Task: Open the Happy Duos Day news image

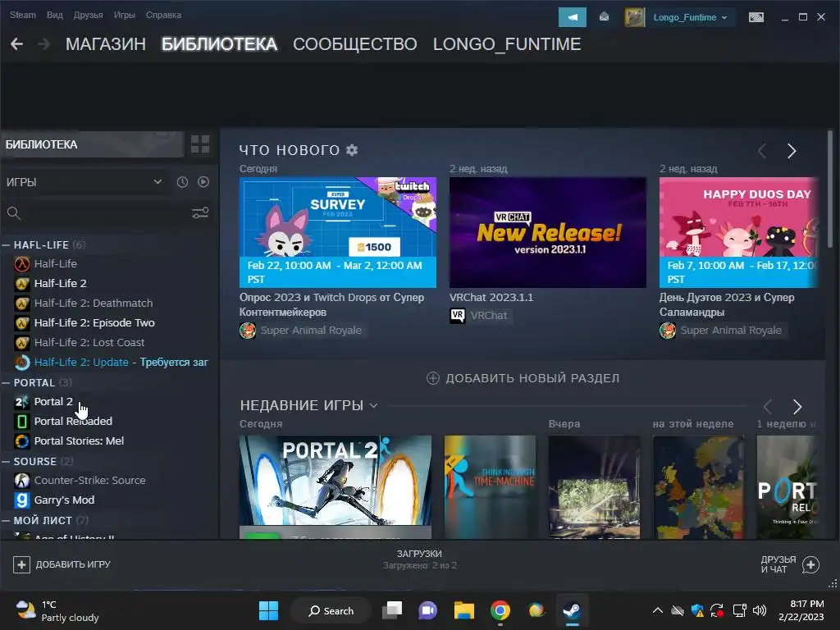Action: point(738,232)
